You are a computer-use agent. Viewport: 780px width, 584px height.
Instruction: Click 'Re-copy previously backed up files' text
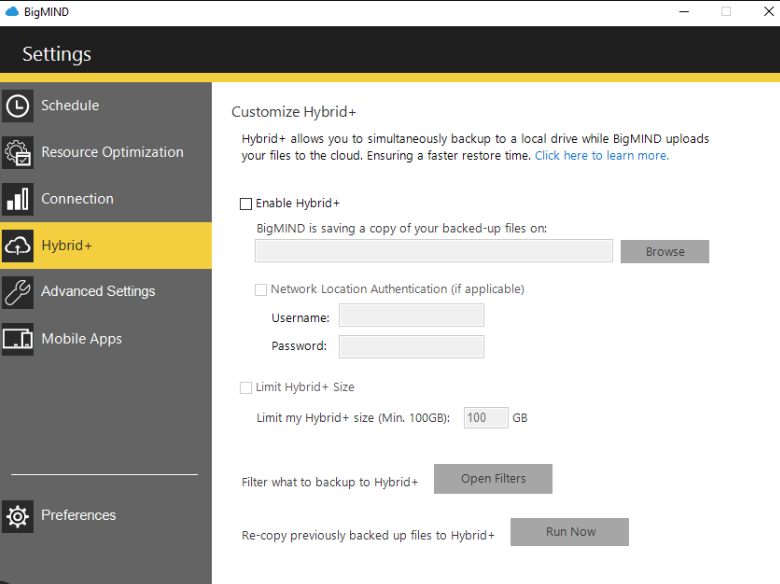(368, 535)
